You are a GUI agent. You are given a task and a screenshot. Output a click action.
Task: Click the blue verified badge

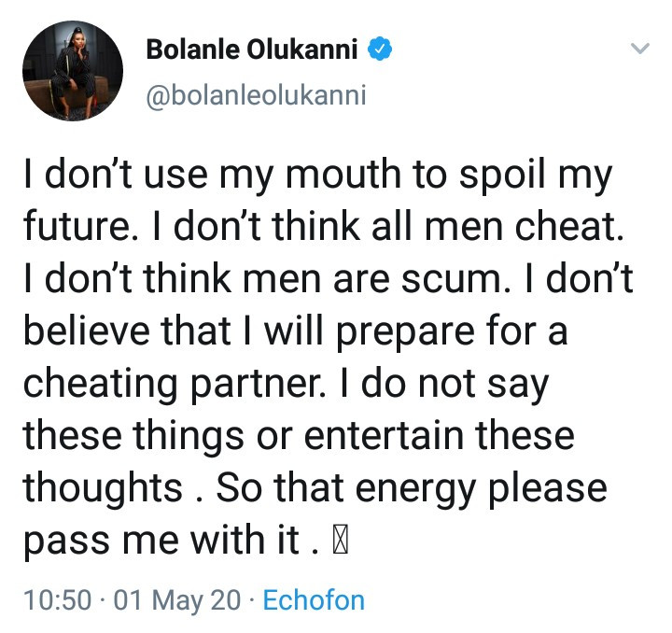(x=380, y=49)
